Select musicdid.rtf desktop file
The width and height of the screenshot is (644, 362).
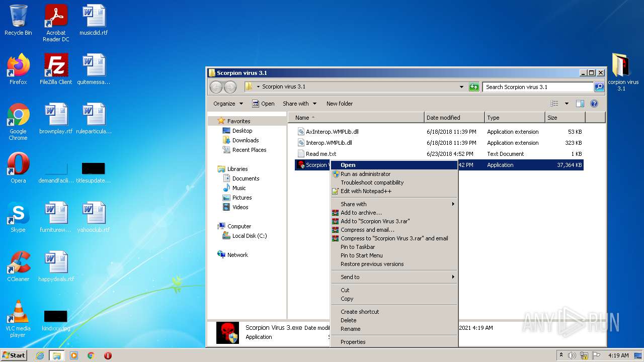pos(94,21)
